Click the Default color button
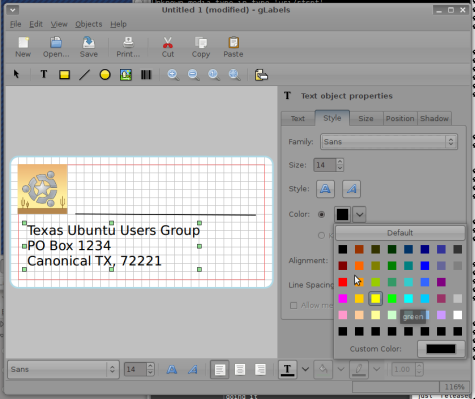 pyautogui.click(x=400, y=233)
